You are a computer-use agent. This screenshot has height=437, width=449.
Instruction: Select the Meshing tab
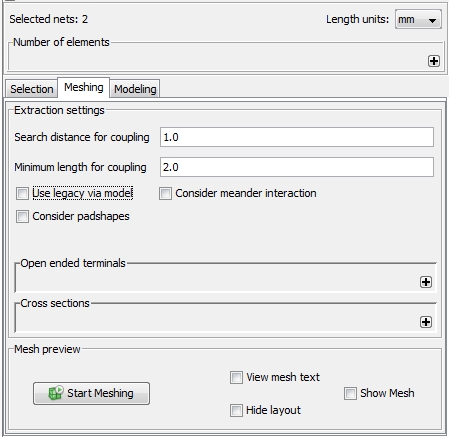84,87
